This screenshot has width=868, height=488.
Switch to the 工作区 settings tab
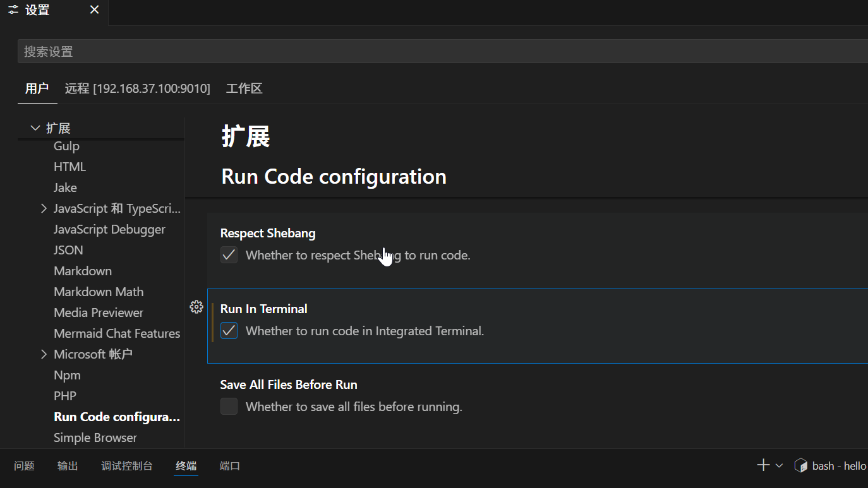(x=244, y=88)
